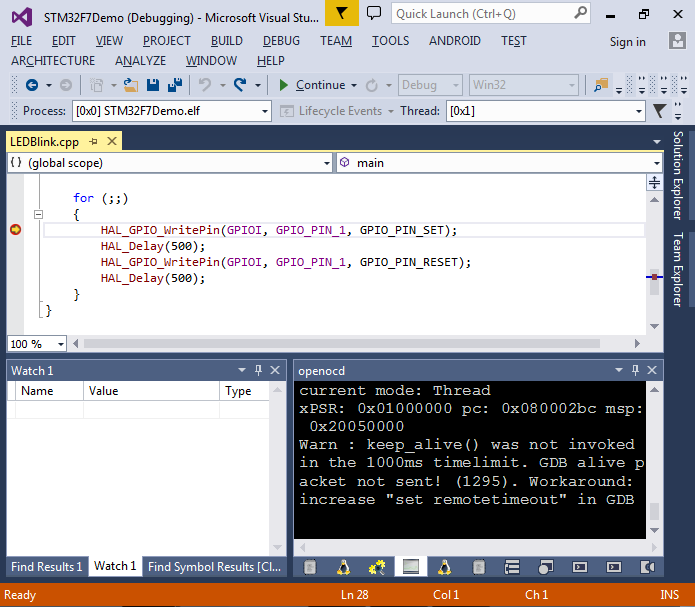Click the Save All icon

click(x=175, y=85)
